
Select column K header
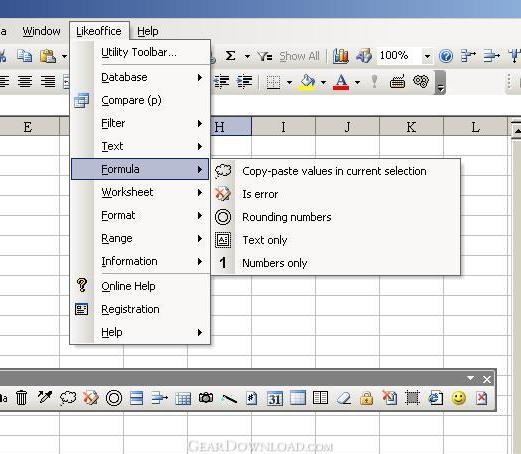(x=411, y=127)
